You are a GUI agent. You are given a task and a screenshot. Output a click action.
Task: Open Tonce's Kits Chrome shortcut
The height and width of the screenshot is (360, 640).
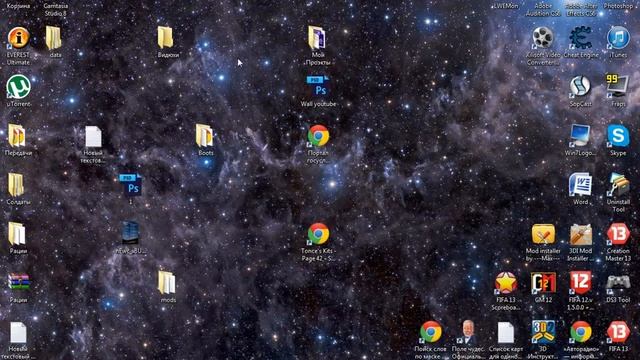[318, 234]
